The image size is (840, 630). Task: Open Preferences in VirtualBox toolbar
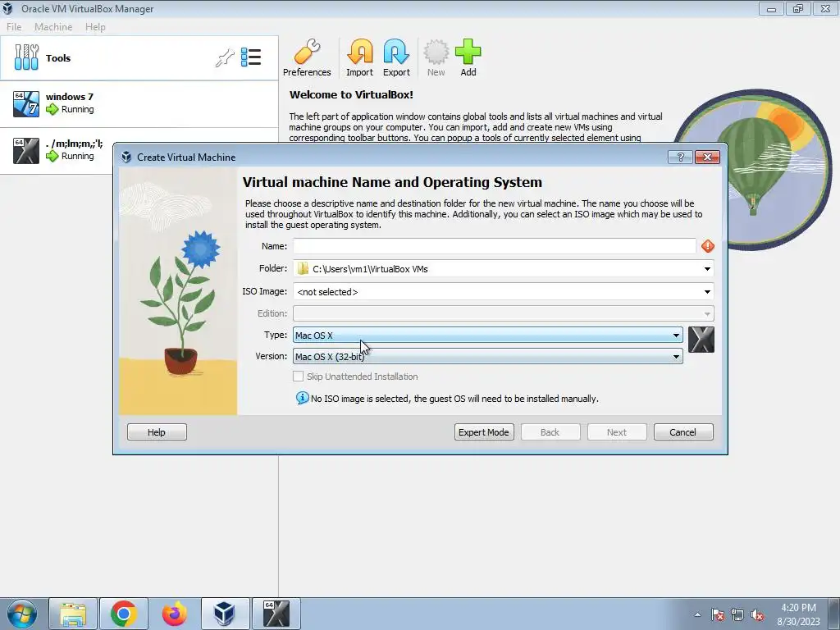[x=307, y=57]
